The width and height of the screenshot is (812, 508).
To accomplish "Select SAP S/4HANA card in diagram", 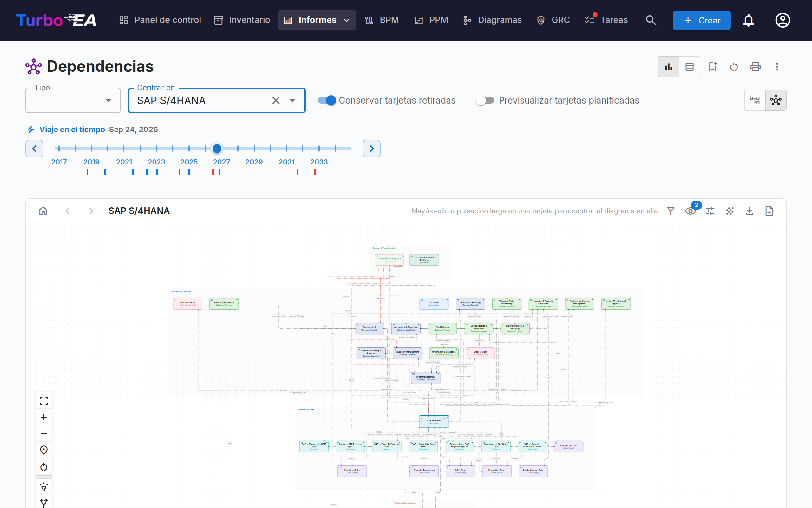I will click(x=434, y=422).
